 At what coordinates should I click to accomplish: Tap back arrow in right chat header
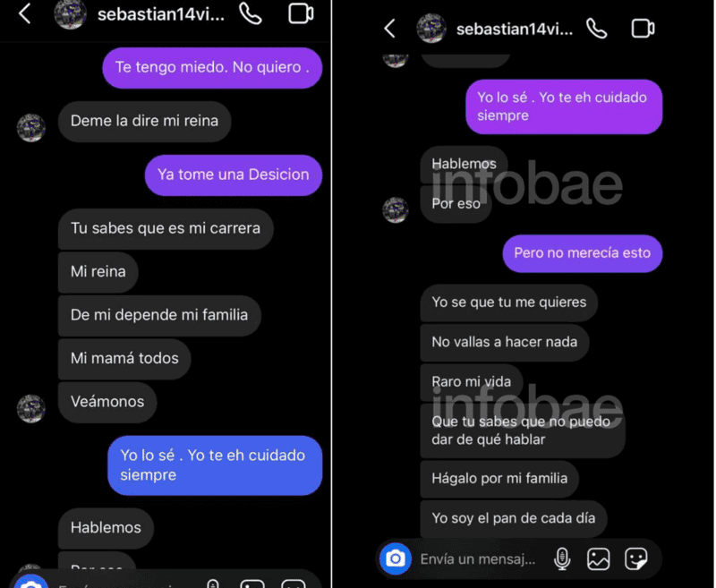click(389, 29)
